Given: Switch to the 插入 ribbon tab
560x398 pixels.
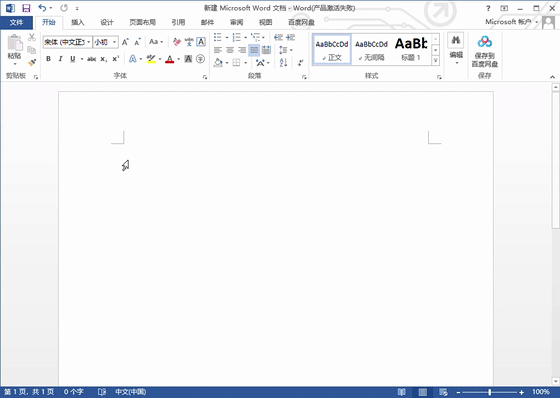Looking at the screenshot, I should point(78,22).
